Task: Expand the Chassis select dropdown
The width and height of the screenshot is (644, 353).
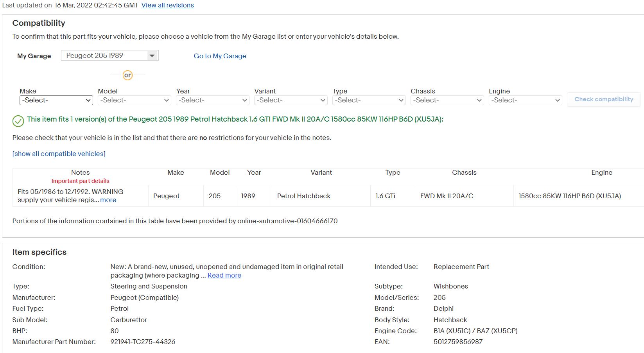Action: [x=447, y=100]
